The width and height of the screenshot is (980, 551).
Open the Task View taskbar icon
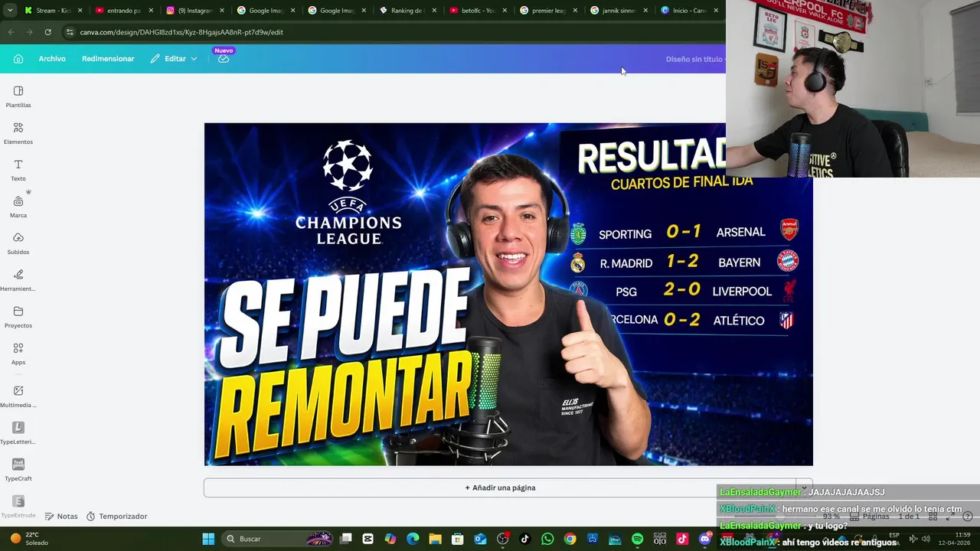click(346, 539)
